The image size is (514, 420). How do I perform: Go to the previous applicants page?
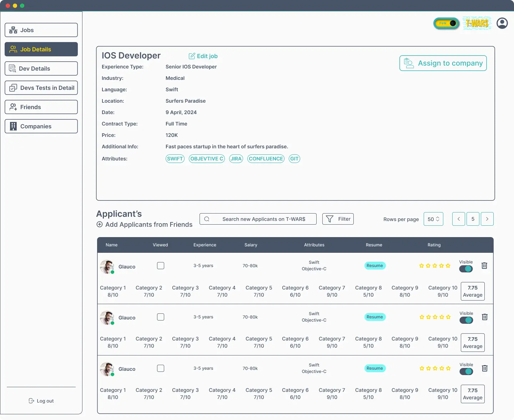click(x=458, y=219)
